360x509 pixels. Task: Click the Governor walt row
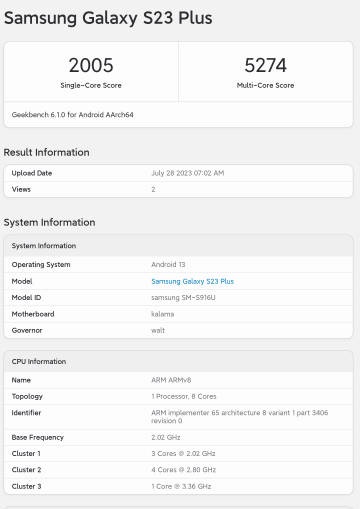(178, 330)
